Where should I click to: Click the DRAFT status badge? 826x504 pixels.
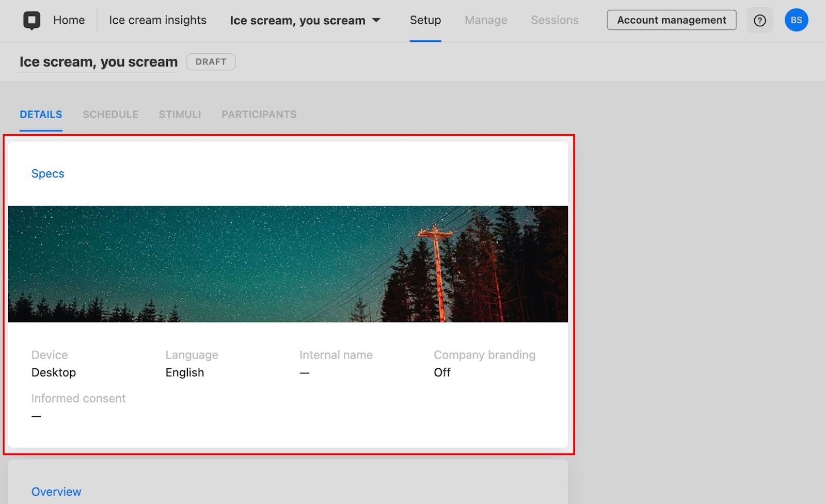pyautogui.click(x=211, y=62)
